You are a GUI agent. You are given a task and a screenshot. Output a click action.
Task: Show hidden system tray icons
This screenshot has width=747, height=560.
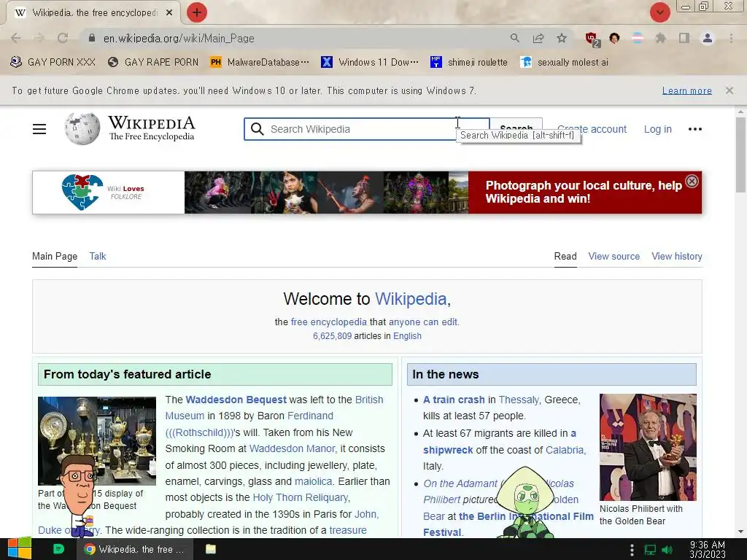(x=632, y=550)
